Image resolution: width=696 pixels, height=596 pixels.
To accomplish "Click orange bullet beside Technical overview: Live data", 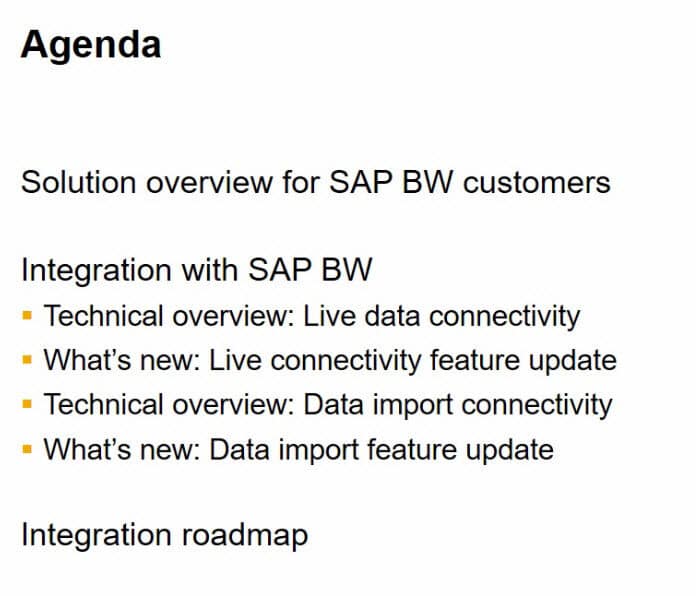I will click(27, 318).
